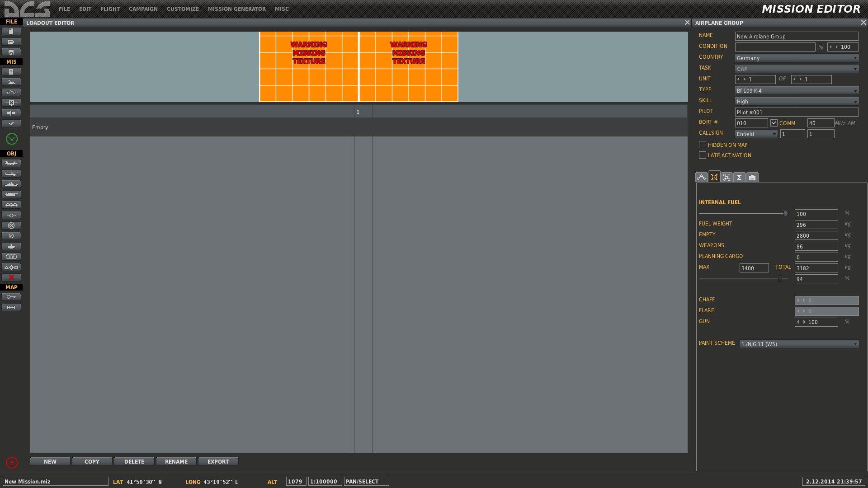Select the map distance ruler tool
Image resolution: width=868 pixels, height=488 pixels.
pyautogui.click(x=11, y=307)
